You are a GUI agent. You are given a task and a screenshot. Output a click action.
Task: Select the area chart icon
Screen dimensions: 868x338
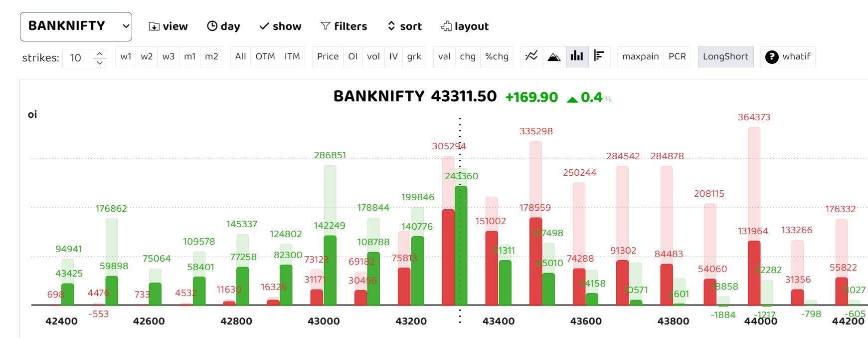coord(554,56)
